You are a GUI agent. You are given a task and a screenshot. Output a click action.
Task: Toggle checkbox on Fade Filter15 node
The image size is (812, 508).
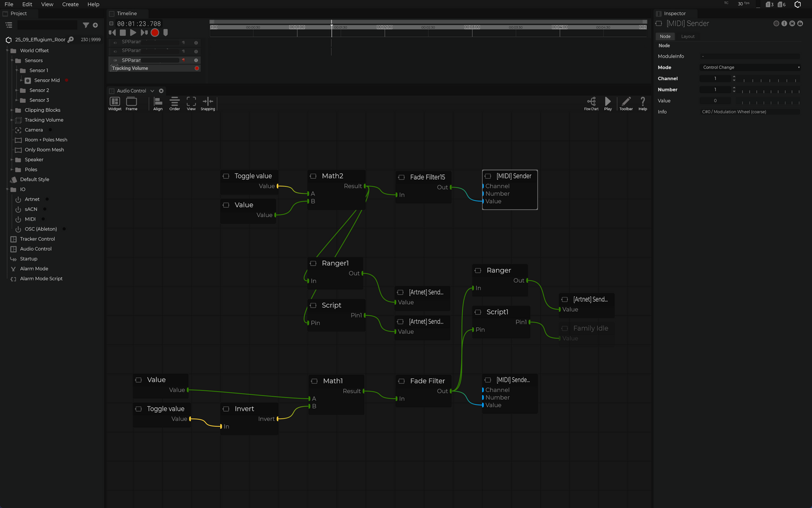[x=401, y=177]
